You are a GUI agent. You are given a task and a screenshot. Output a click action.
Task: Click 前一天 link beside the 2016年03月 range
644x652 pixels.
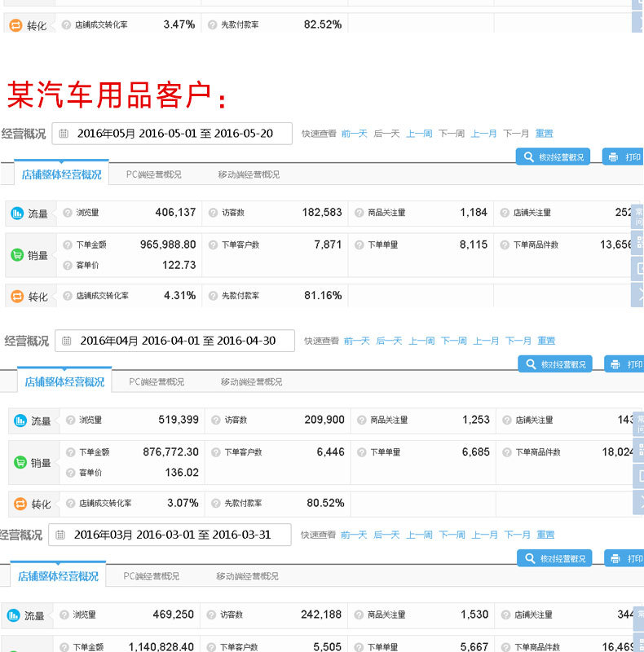tap(354, 535)
